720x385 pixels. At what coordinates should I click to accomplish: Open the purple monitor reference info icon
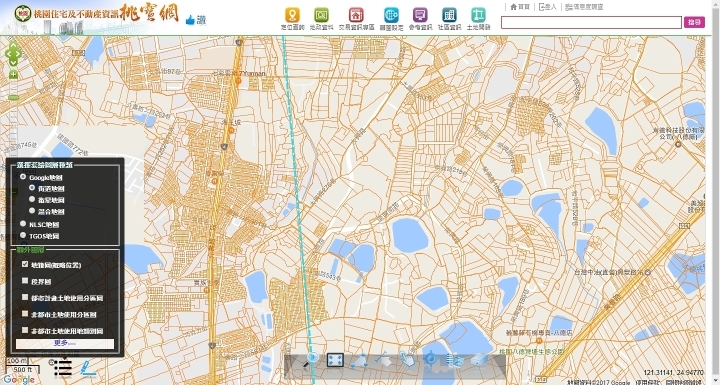(x=420, y=15)
